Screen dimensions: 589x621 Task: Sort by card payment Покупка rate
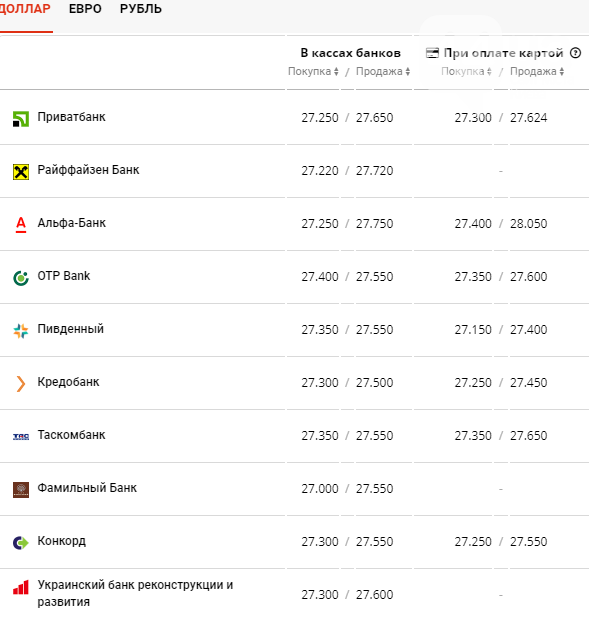point(467,71)
